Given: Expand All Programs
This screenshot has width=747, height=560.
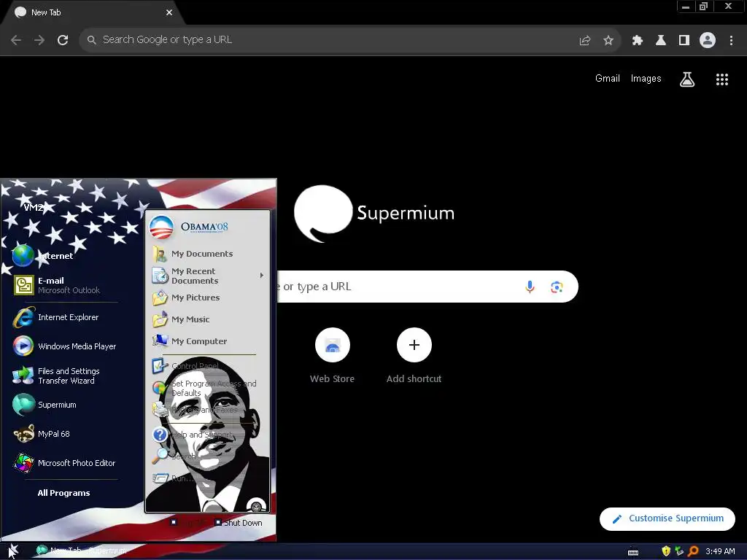Looking at the screenshot, I should click(x=64, y=493).
